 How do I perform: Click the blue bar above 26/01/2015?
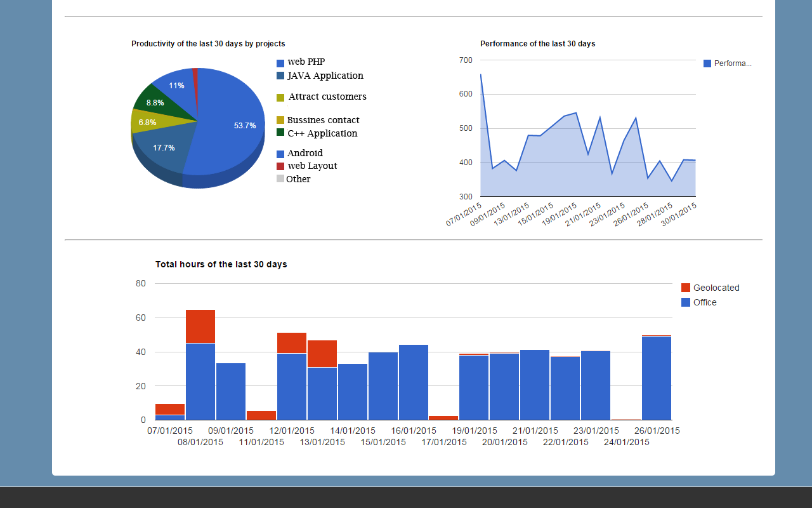coord(657,378)
